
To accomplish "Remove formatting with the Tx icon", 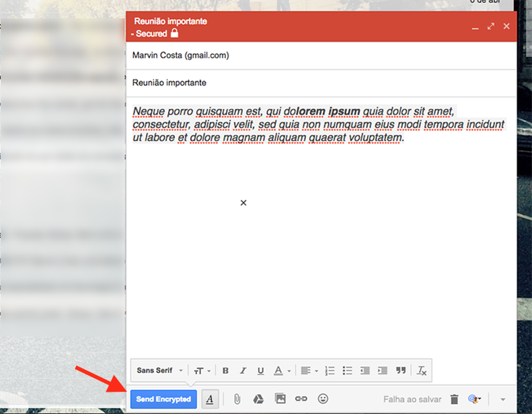I will pos(421,370).
